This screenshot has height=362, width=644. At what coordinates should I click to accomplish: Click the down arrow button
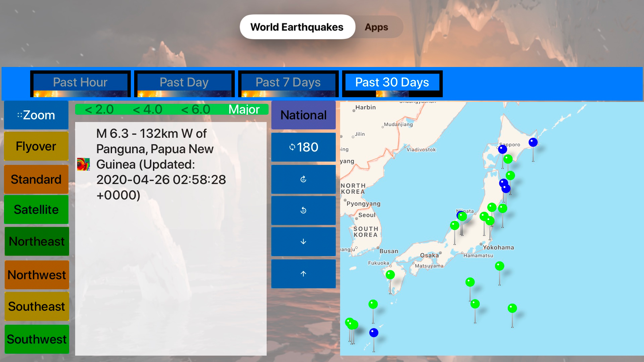tap(304, 242)
